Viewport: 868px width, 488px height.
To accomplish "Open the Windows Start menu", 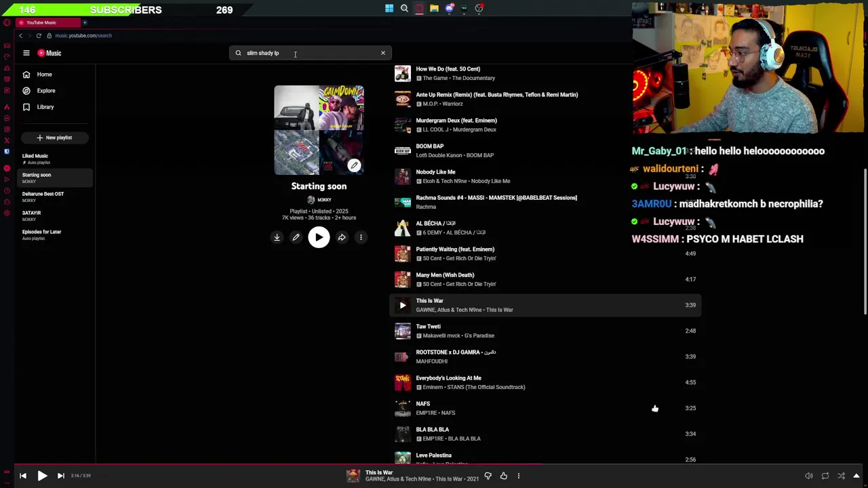I will click(389, 9).
